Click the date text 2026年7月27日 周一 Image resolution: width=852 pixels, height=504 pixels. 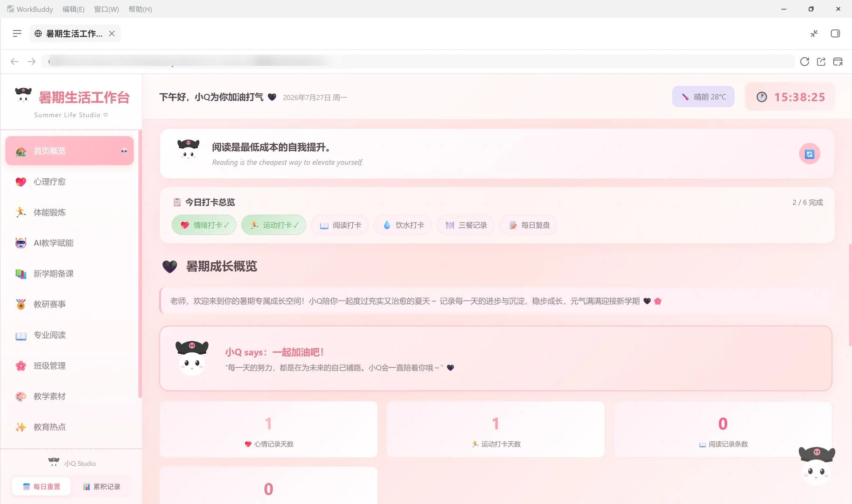tap(315, 98)
